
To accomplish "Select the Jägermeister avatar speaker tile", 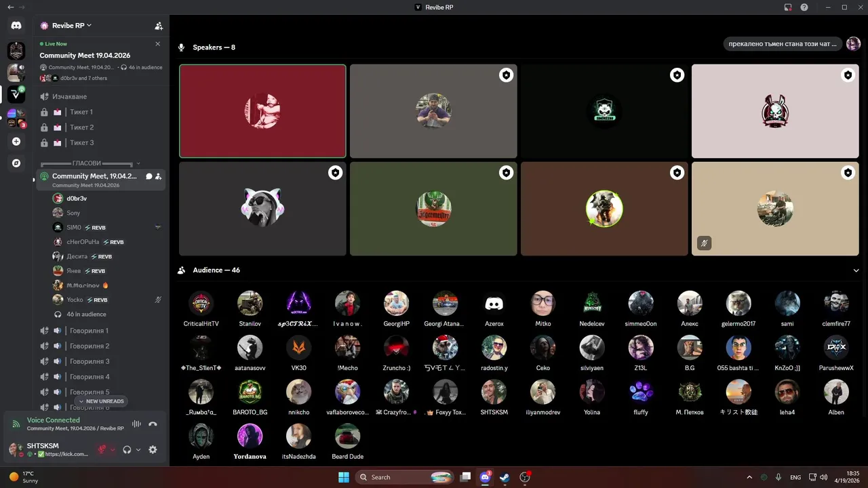I will pyautogui.click(x=433, y=209).
